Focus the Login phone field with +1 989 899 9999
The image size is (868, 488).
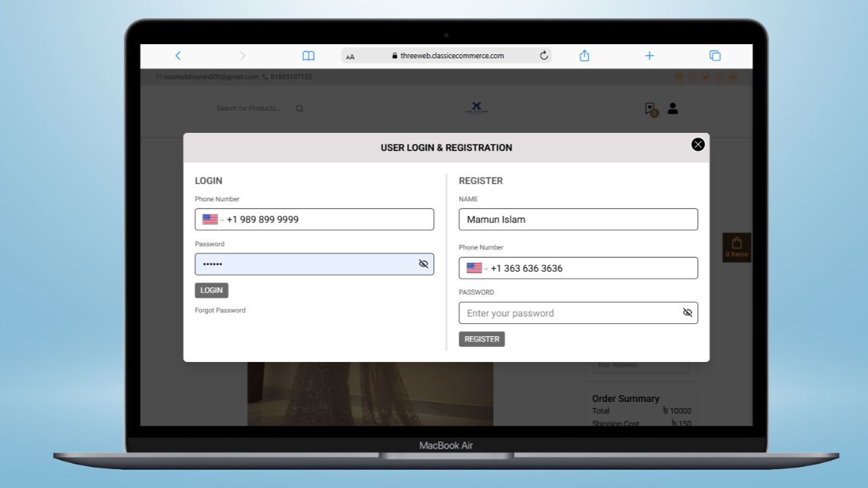315,220
